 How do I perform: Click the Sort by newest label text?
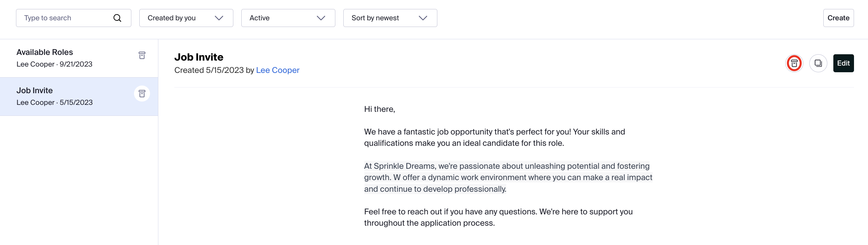375,18
